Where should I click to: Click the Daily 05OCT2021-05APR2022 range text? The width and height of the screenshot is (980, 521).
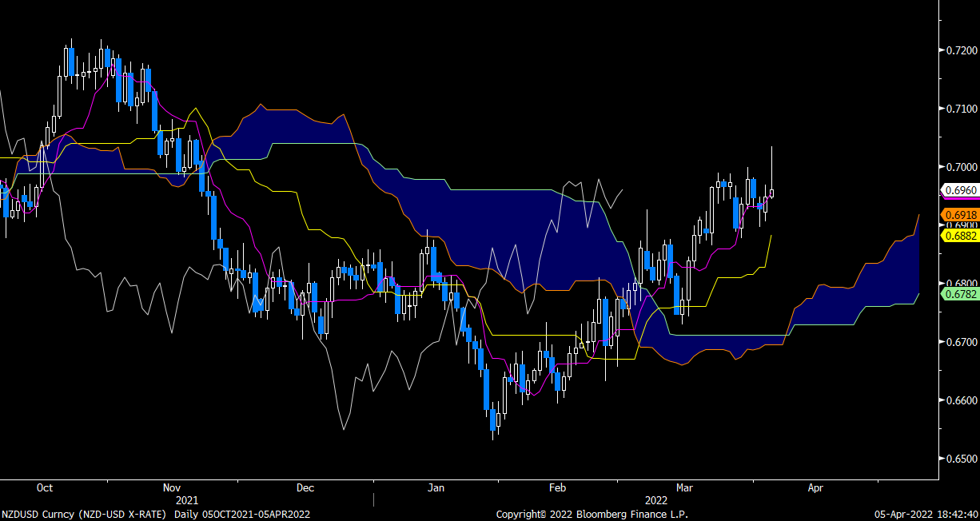(243, 515)
